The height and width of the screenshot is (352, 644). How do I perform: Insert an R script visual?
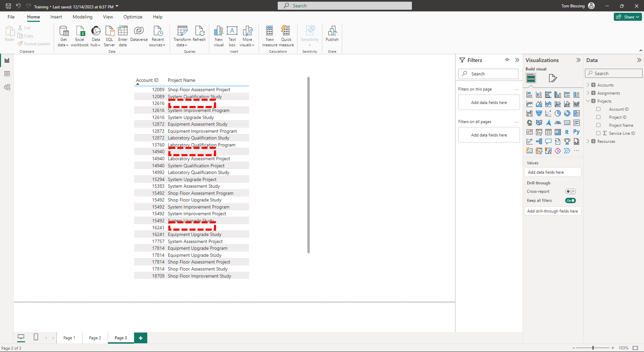(567, 132)
